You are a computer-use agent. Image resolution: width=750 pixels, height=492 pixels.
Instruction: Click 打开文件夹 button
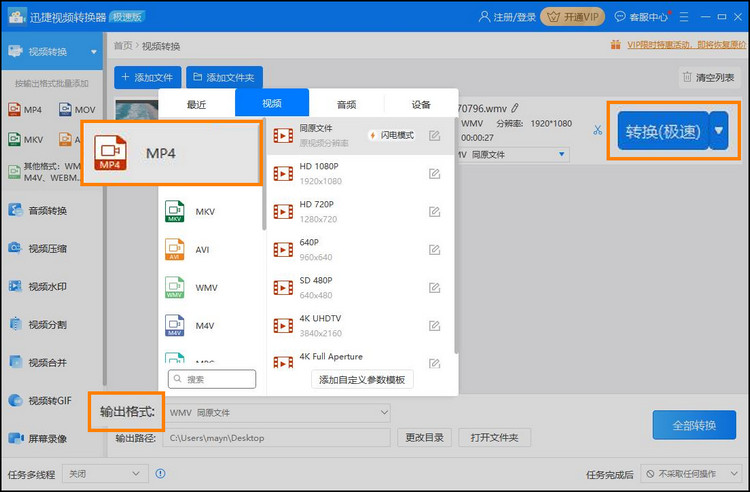coord(495,437)
